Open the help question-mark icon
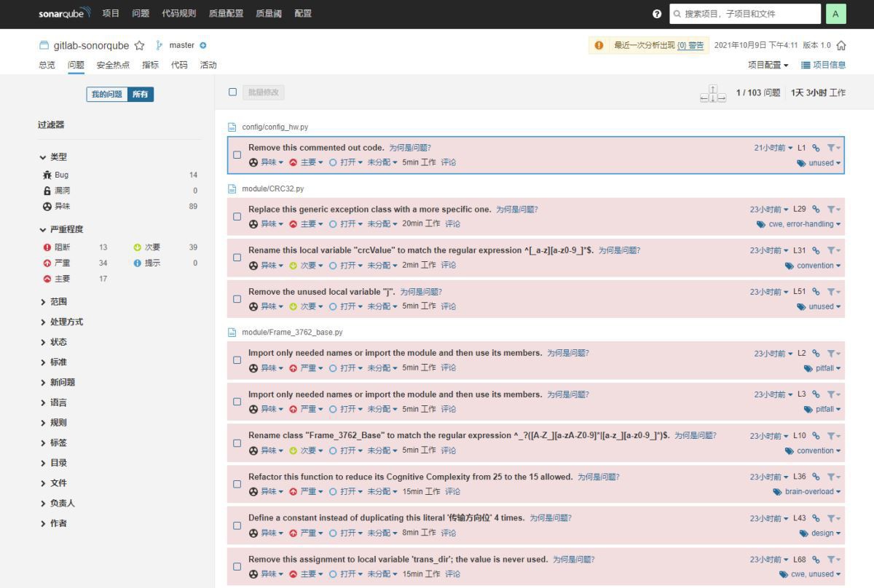Viewport: 874px width, 588px height. click(657, 14)
